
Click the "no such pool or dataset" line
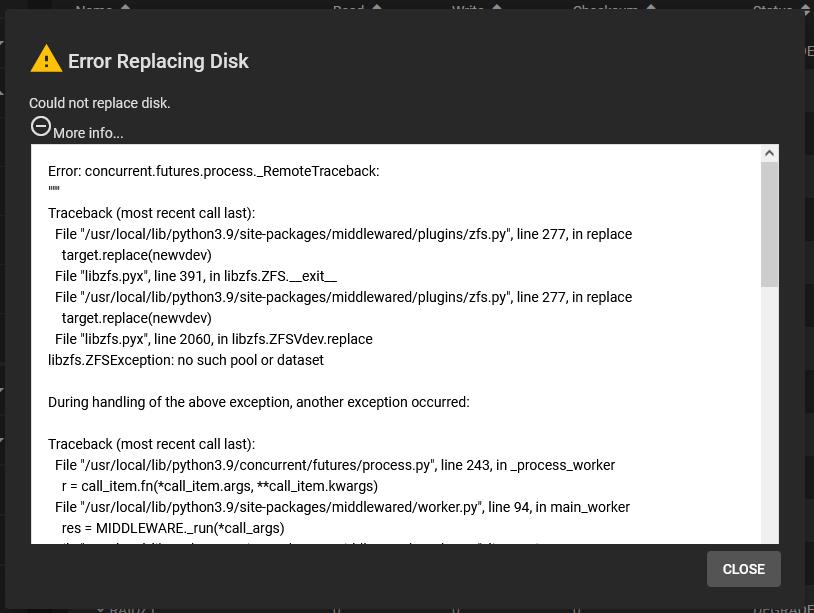(186, 360)
